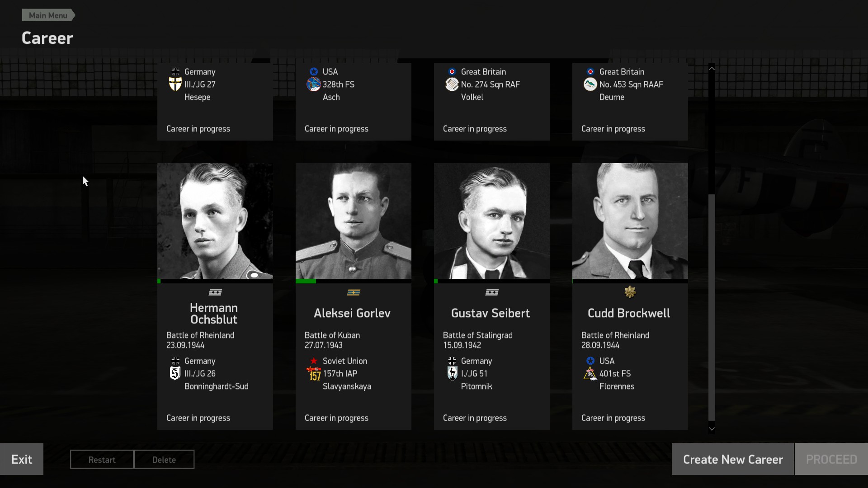Select Hermann Ochsblut's portrait
The height and width of the screenshot is (488, 868).
(215, 221)
